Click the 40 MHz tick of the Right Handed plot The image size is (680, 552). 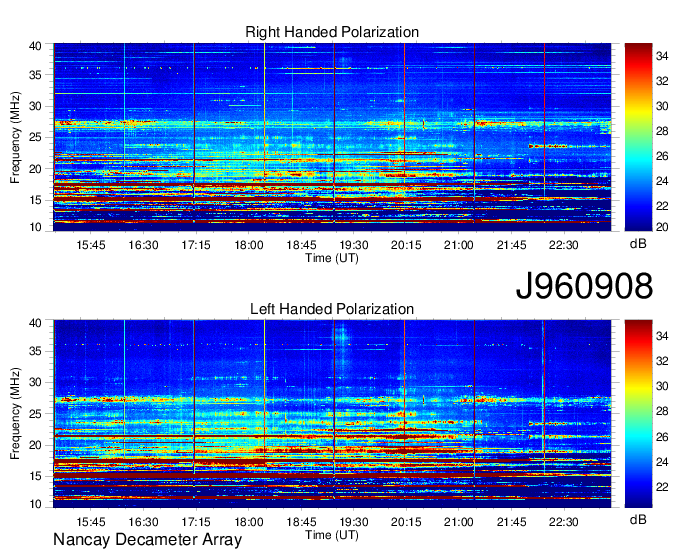click(x=35, y=46)
